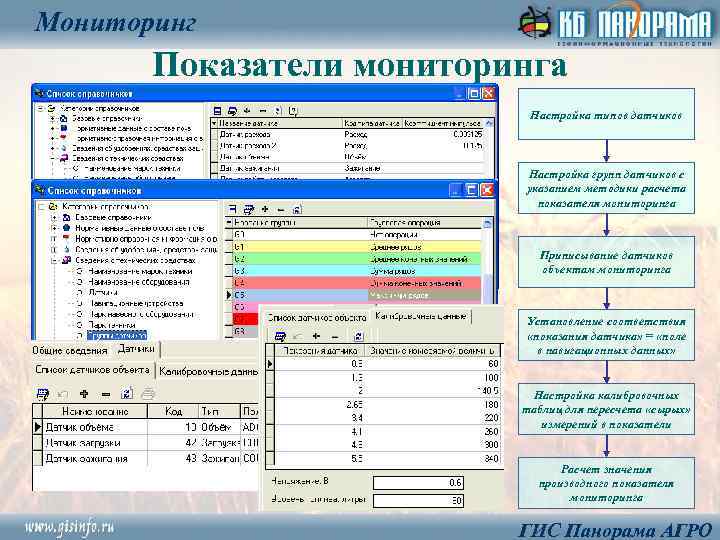720x540 pixels.
Task: Open the www.gisinfo.ru link
Action: point(69,526)
